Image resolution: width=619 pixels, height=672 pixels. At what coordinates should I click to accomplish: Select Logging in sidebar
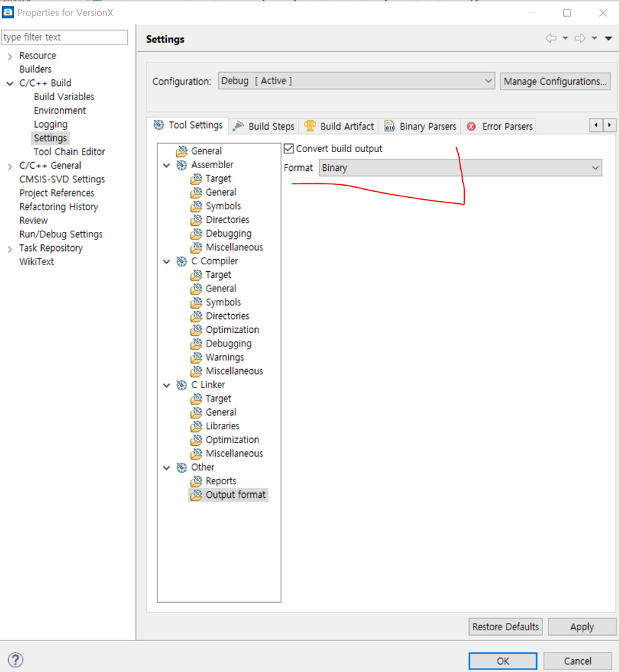pos(50,124)
